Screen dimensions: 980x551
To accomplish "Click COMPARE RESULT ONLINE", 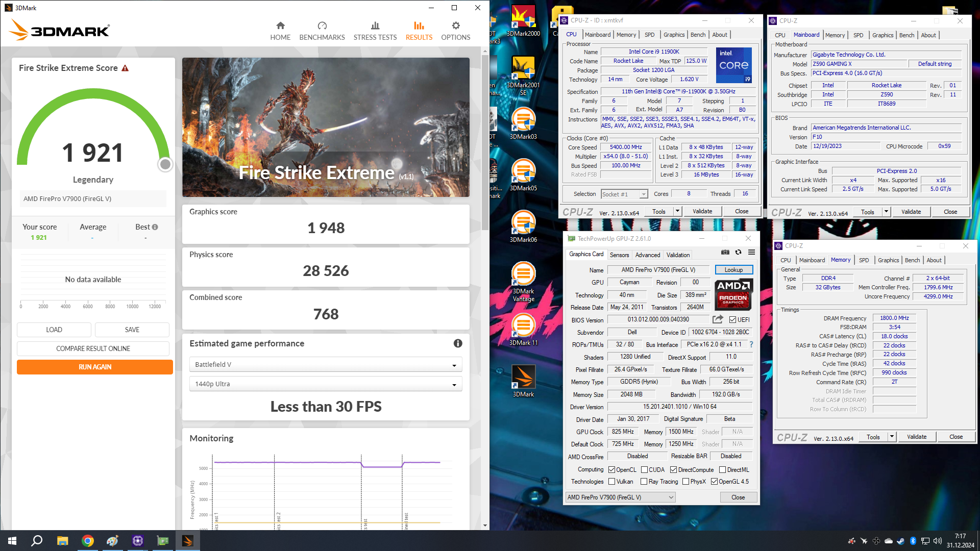I will coord(93,348).
